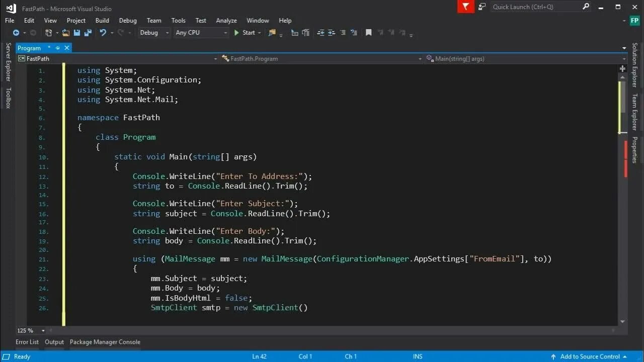644x362 pixels.
Task: Click Add to Source Control
Action: [590, 356]
